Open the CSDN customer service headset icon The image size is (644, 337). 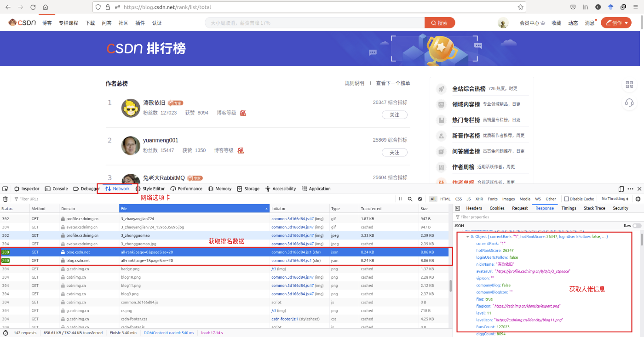tap(629, 103)
